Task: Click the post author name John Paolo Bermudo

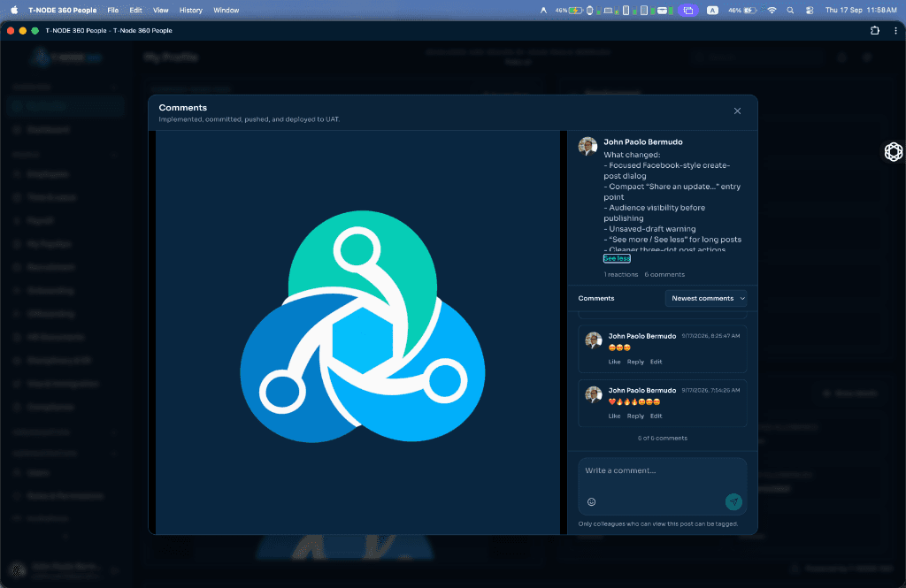Action: point(642,141)
